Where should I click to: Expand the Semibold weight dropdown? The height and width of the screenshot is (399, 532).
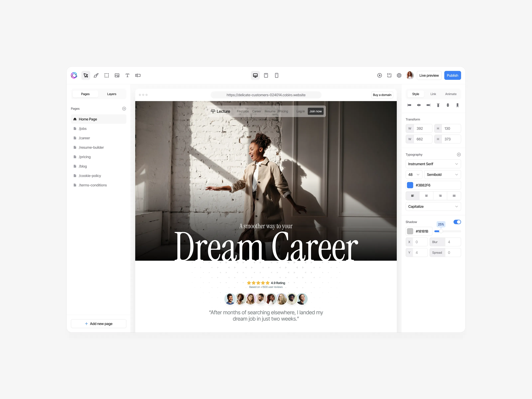[x=442, y=175]
